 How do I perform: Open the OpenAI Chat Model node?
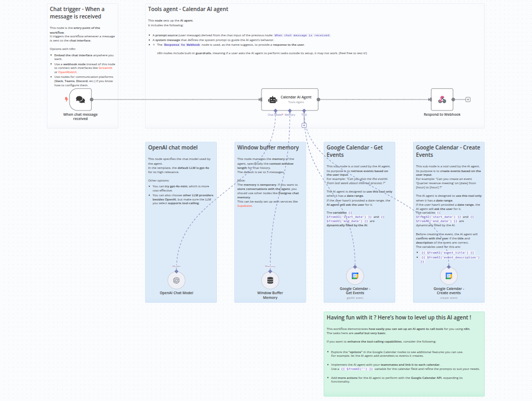[176, 280]
